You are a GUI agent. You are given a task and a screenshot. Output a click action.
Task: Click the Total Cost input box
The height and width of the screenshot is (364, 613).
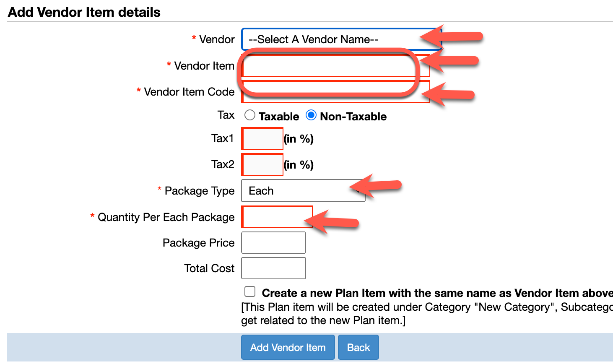click(273, 268)
